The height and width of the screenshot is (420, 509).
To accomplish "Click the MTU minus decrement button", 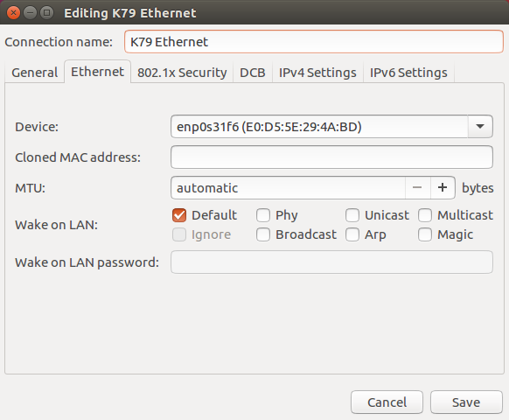I will [x=417, y=188].
